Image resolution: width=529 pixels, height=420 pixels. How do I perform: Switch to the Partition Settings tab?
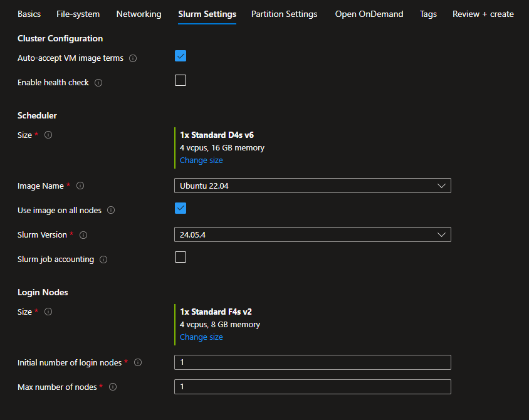(284, 14)
